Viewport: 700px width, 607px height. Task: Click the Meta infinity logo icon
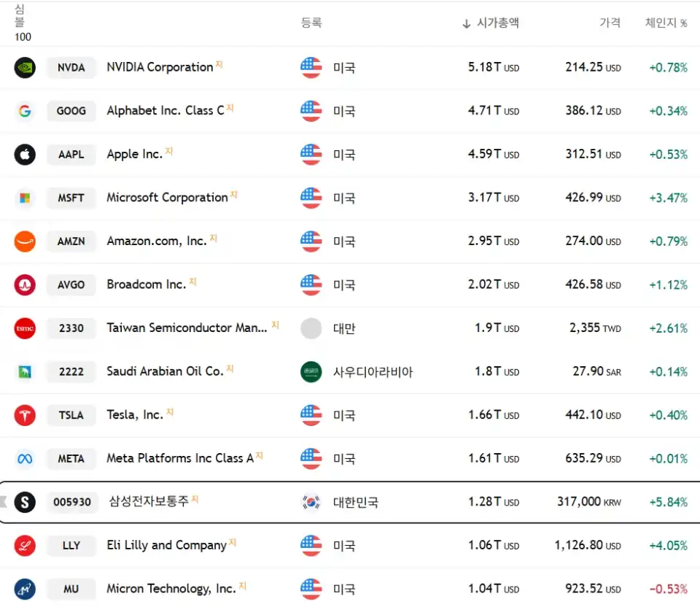(25, 459)
